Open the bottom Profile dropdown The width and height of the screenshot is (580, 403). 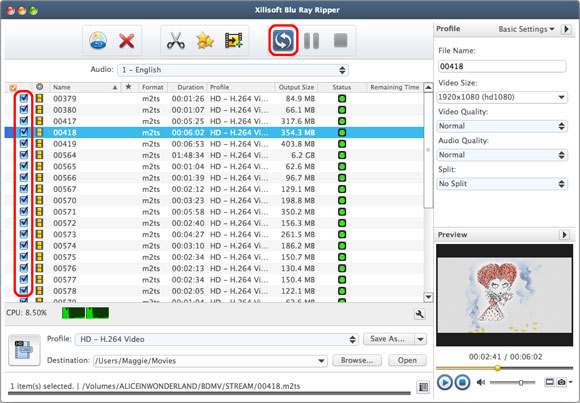[x=216, y=339]
